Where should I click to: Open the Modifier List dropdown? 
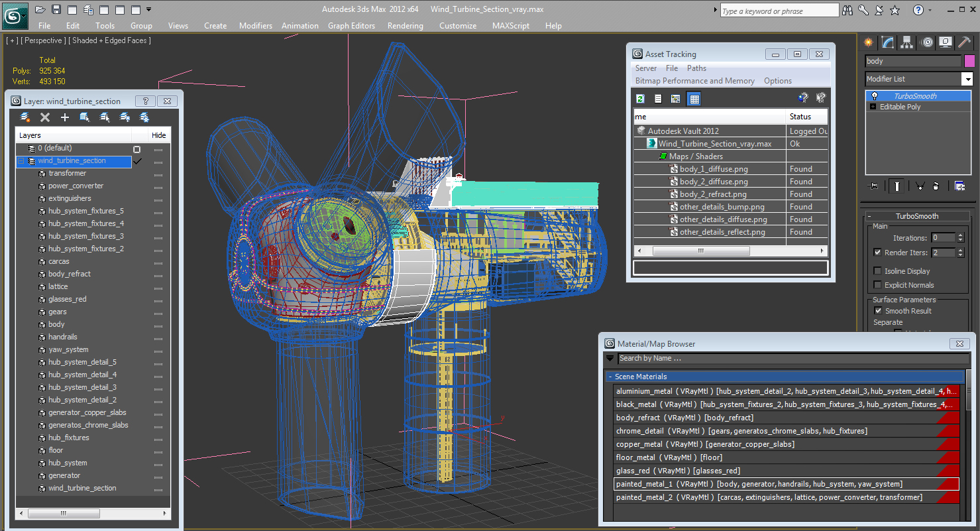967,79
